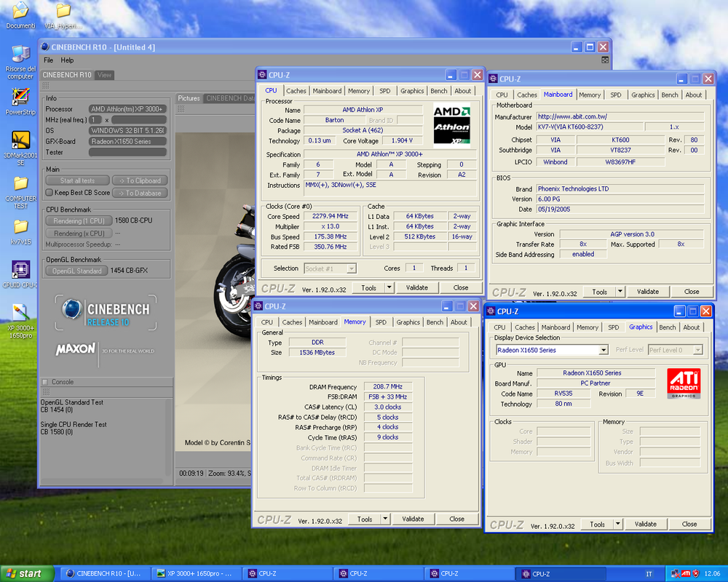
Task: Click the CPU-Z Graphics window title icon
Action: click(491, 311)
